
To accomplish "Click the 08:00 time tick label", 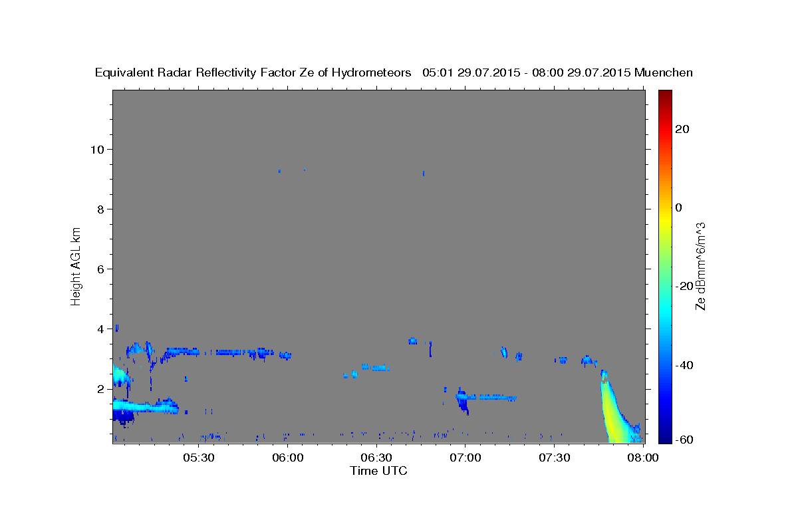I will [643, 458].
